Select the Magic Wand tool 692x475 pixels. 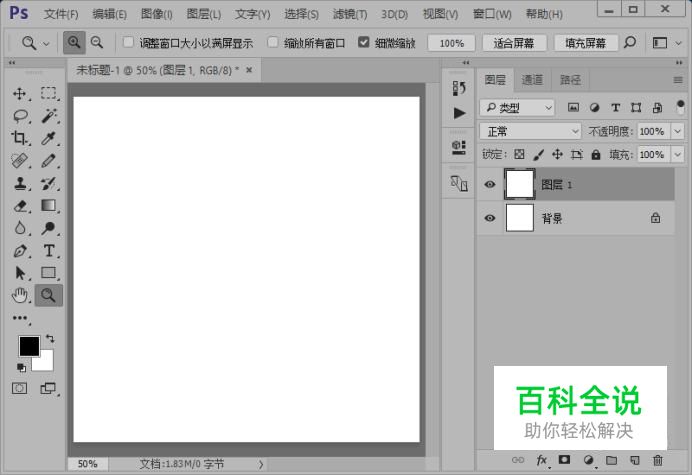(x=49, y=116)
